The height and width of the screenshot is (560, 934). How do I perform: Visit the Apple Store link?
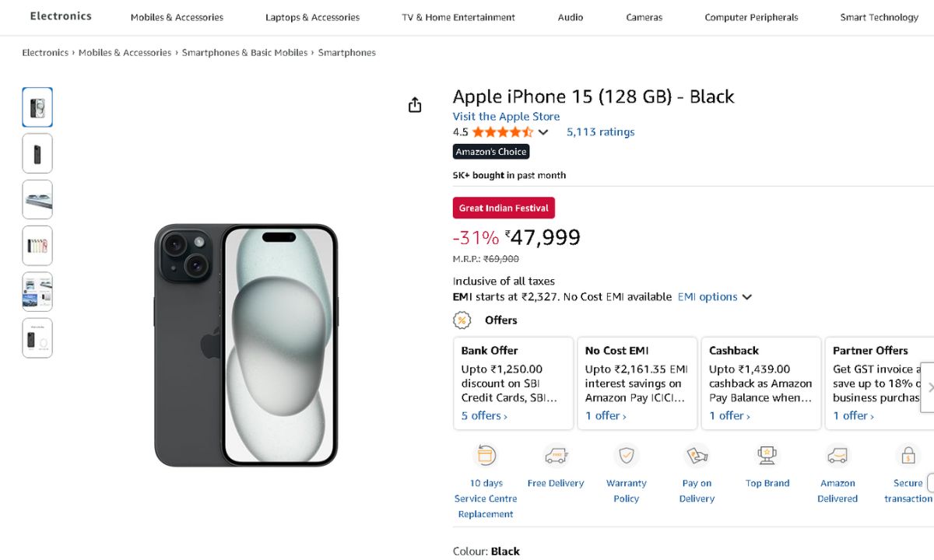click(506, 117)
